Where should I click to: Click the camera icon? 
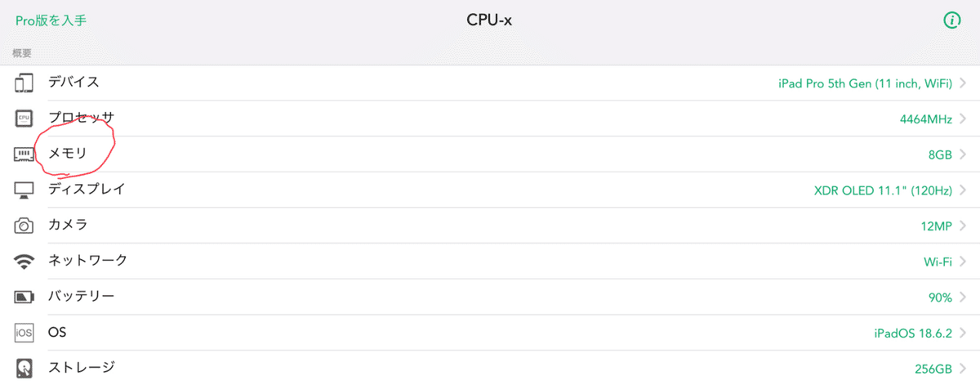click(24, 225)
